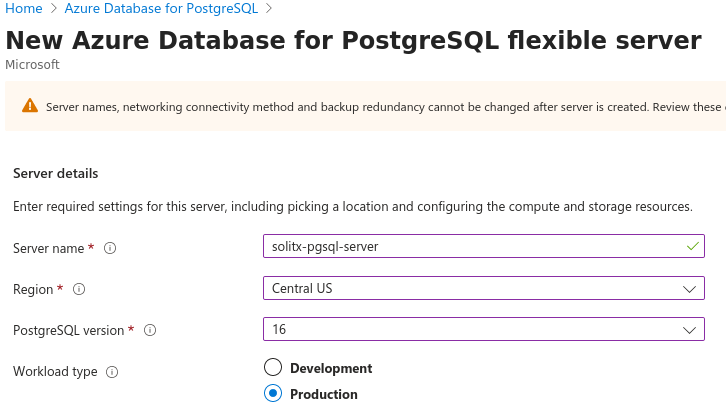This screenshot has height=412, width=726.
Task: Open the Home breadcrumb link
Action: click(24, 8)
